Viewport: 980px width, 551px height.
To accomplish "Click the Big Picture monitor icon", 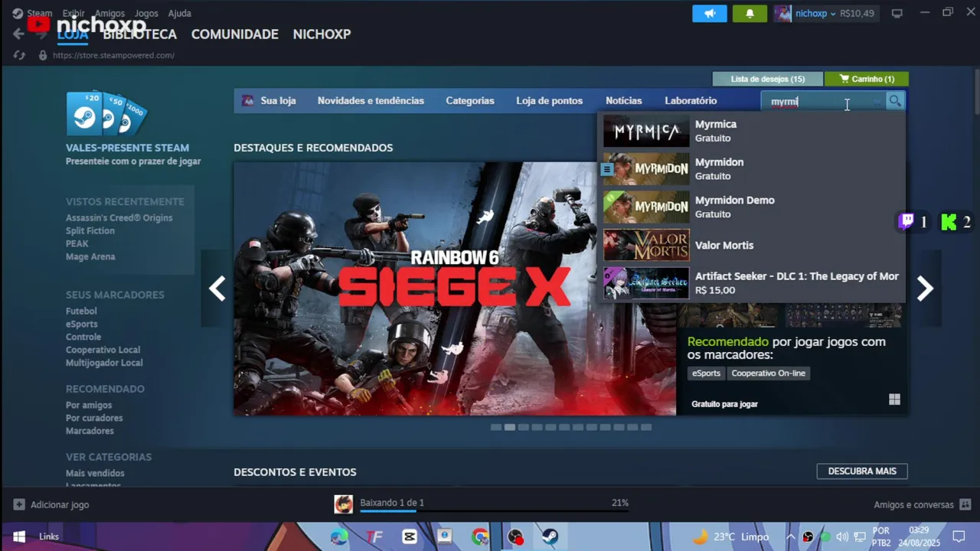I will point(897,13).
